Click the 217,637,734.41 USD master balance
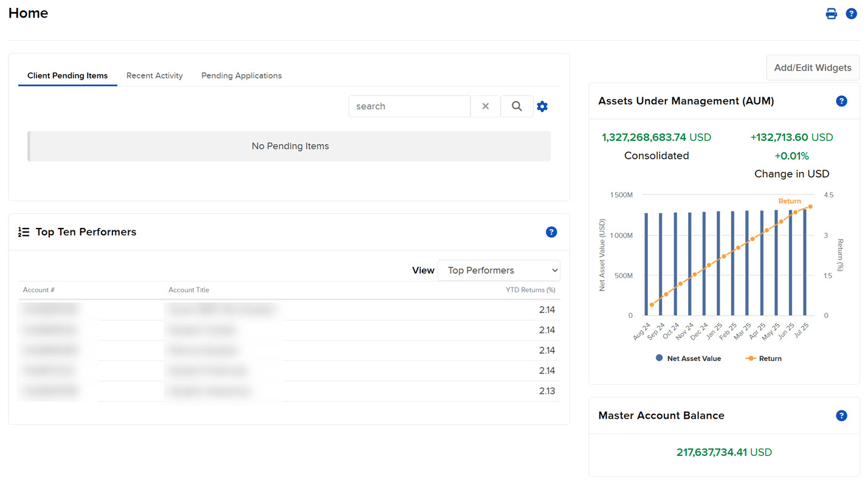The height and width of the screenshot is (482, 868). pos(724,452)
